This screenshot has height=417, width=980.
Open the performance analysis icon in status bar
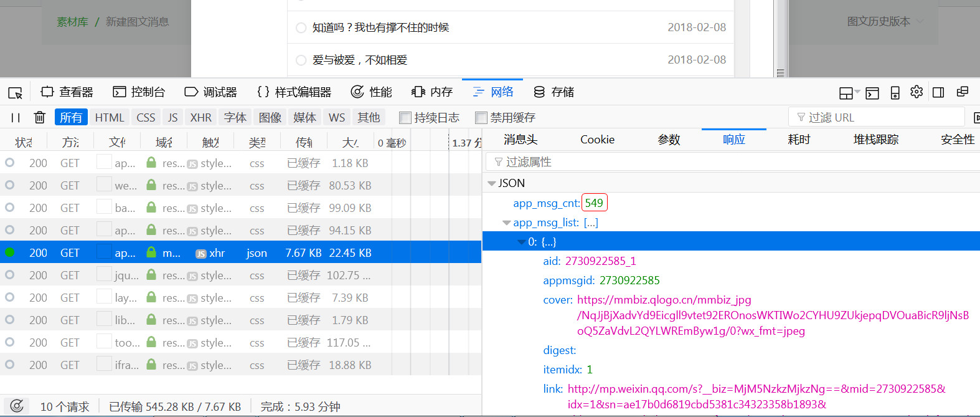17,406
